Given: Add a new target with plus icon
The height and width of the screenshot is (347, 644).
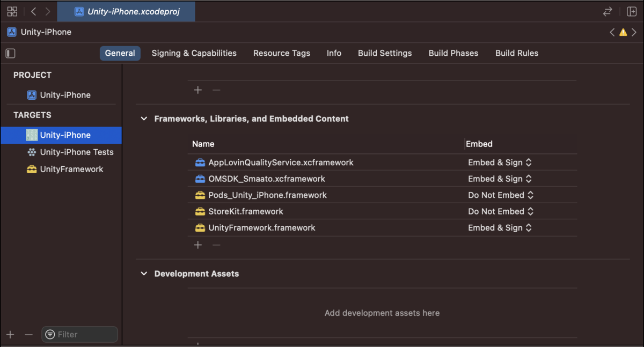Looking at the screenshot, I should pos(10,335).
